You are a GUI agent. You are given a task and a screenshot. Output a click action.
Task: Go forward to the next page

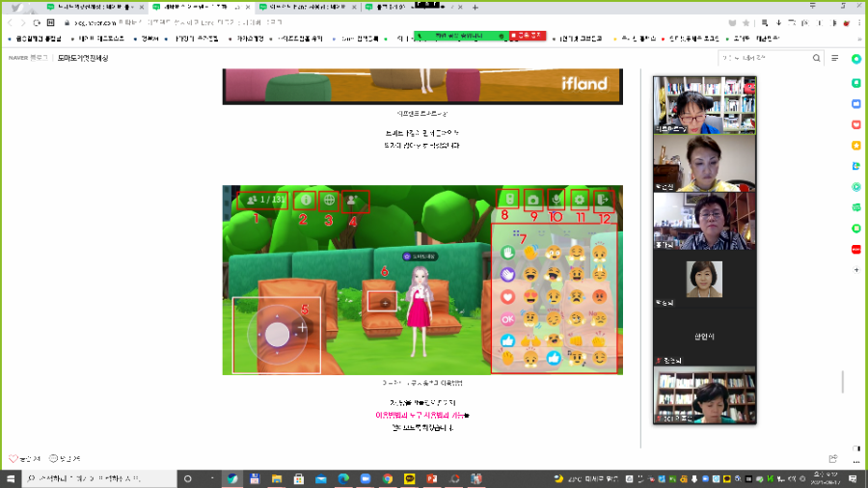coord(23,23)
